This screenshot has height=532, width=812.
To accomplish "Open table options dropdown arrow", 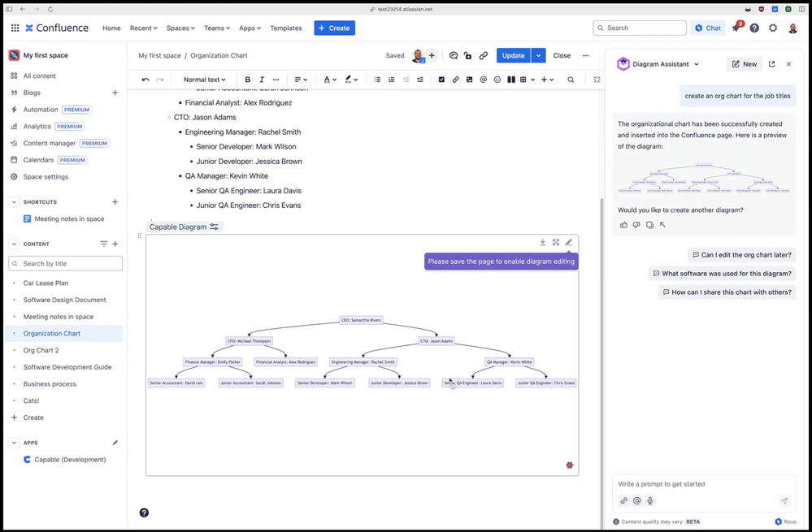I will click(x=532, y=80).
